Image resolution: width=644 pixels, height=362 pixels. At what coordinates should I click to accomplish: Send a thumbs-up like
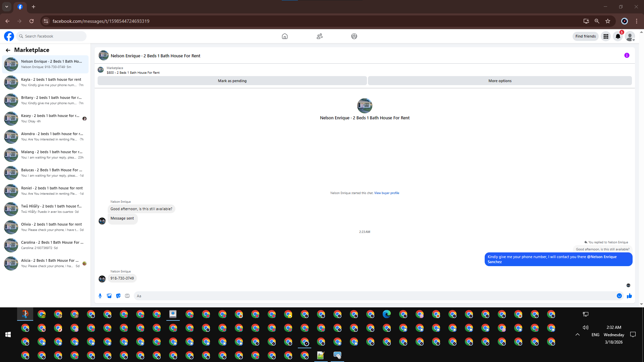(x=629, y=296)
